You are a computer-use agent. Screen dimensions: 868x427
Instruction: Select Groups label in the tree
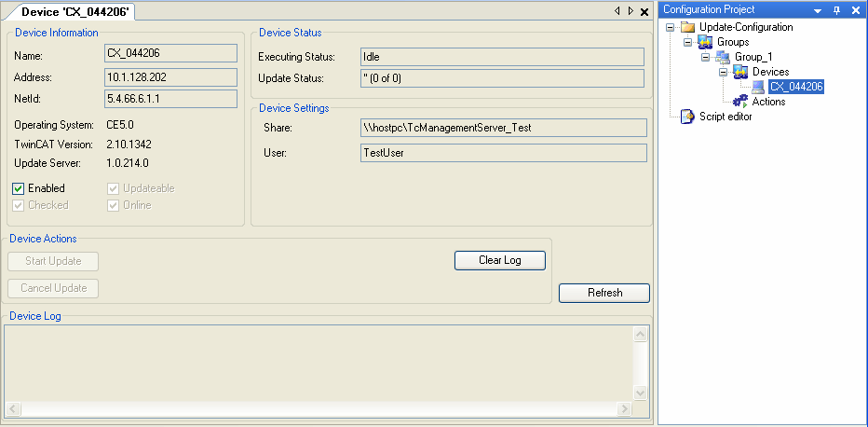point(733,42)
